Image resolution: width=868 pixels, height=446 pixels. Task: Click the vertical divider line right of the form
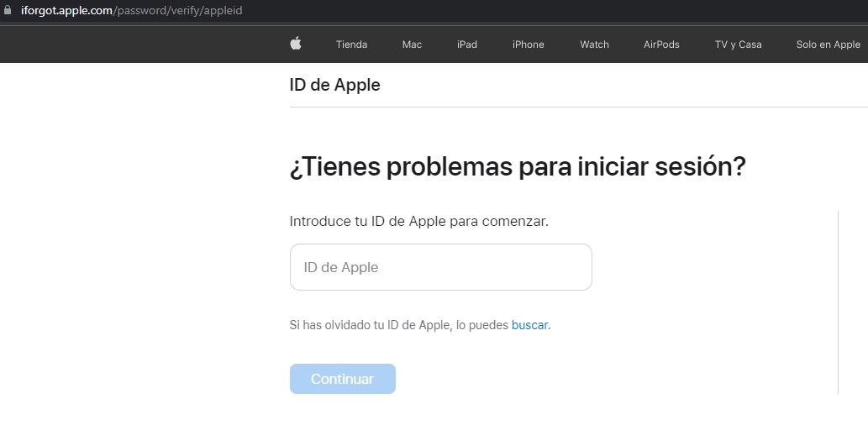(838, 302)
